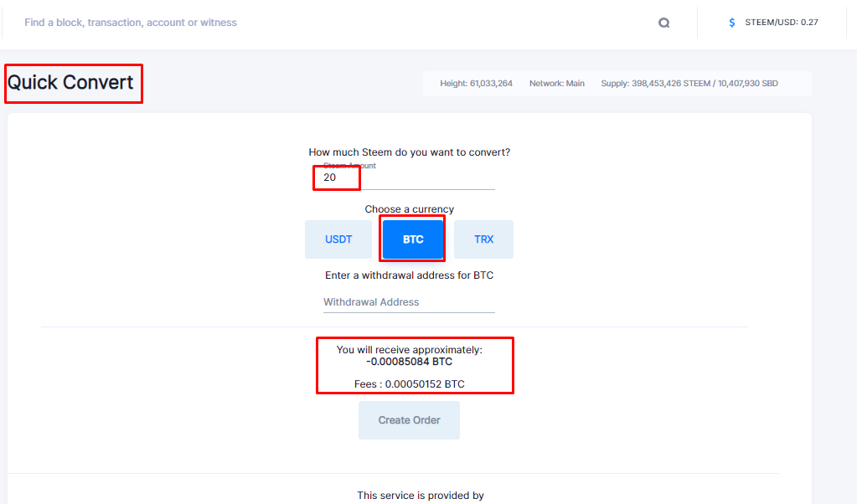Click the Quick Convert heading
Screen dimensions: 857x504
tap(70, 82)
